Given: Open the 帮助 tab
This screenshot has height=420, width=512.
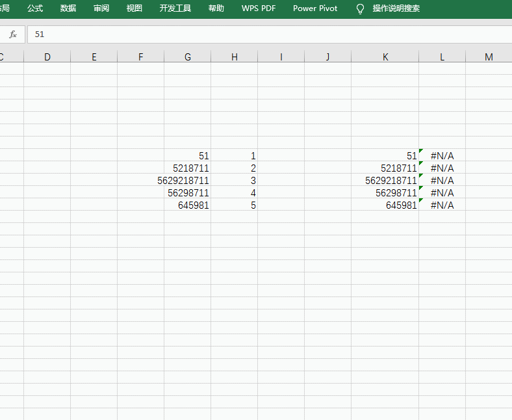Looking at the screenshot, I should (x=216, y=8).
